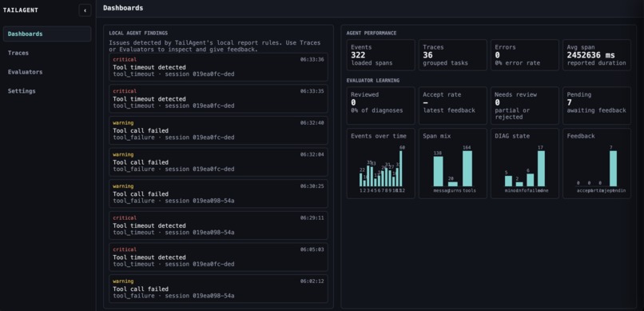
Task: Click the EVALUATOR LEARNING heading
Action: click(x=373, y=80)
